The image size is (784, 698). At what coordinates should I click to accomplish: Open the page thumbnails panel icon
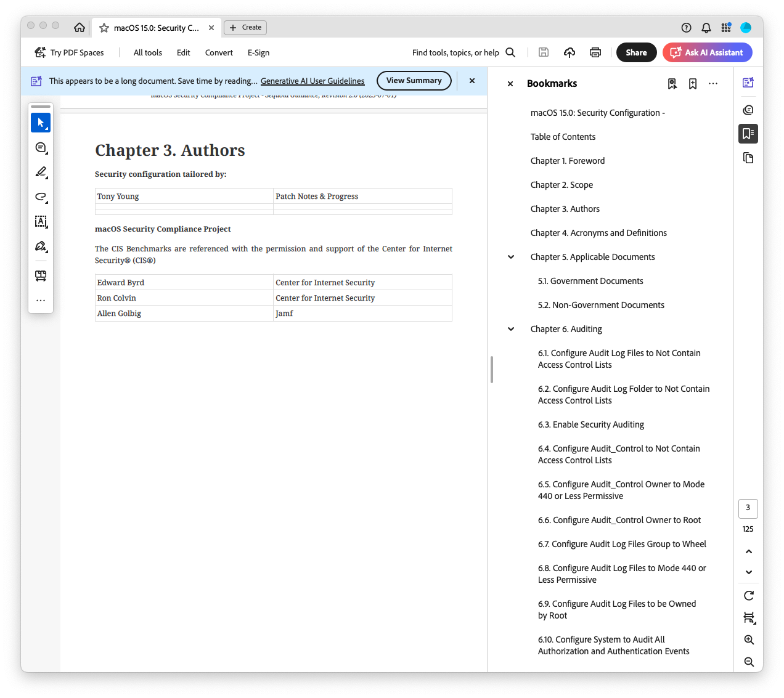(748, 158)
